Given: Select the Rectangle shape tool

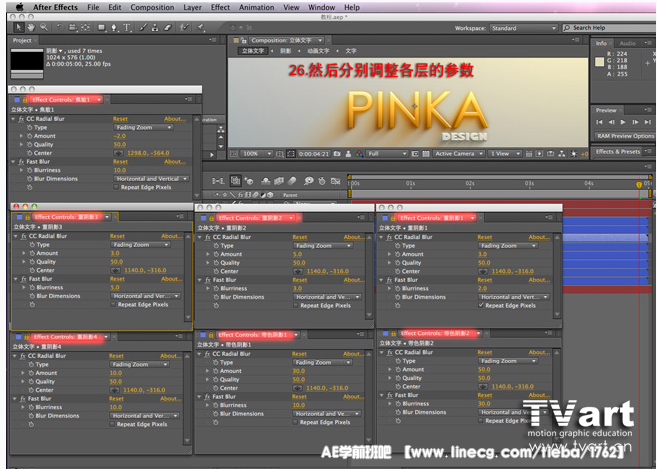Looking at the screenshot, I should pos(101,27).
